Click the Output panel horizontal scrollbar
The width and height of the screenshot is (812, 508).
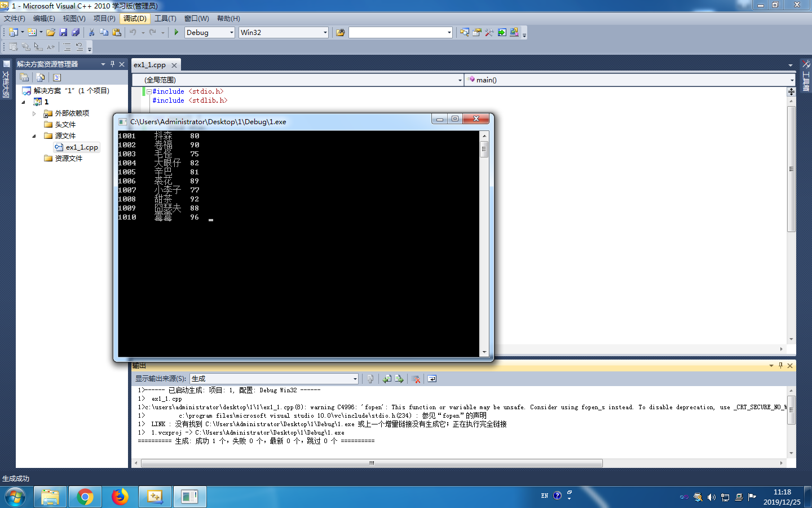click(372, 463)
